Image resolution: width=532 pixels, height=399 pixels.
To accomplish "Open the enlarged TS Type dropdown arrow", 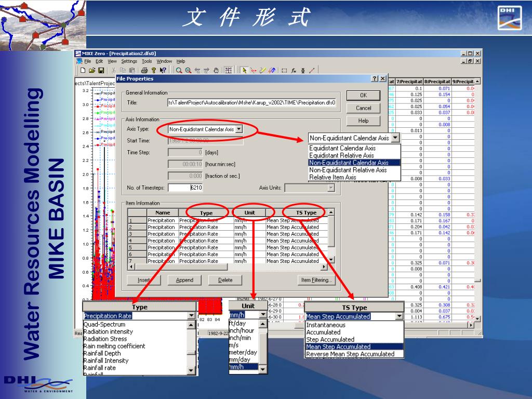I will (x=400, y=316).
